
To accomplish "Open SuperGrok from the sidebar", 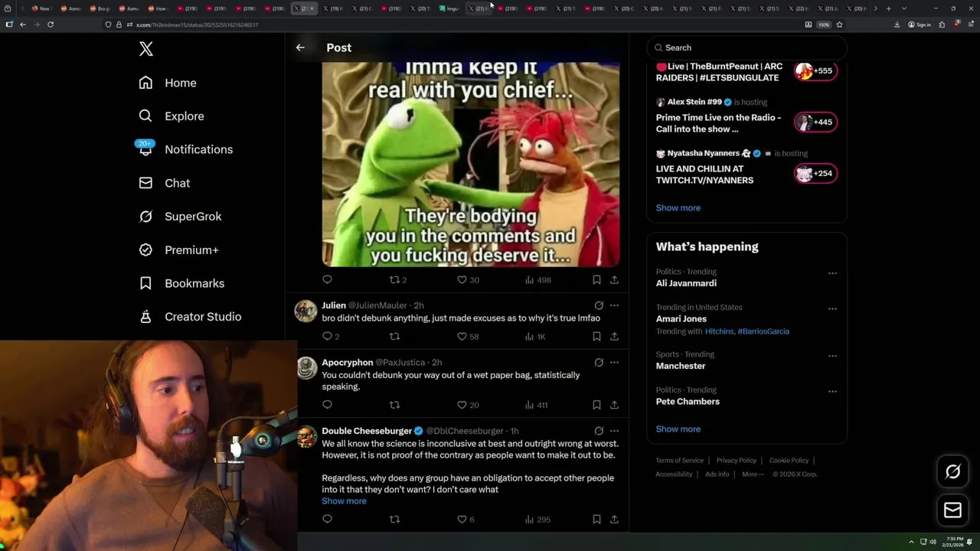I will (x=180, y=217).
